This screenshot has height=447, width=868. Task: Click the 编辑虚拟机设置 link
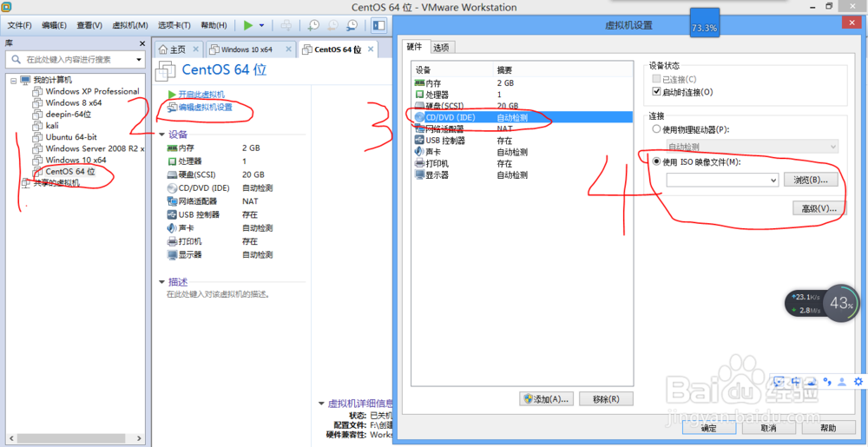[206, 108]
